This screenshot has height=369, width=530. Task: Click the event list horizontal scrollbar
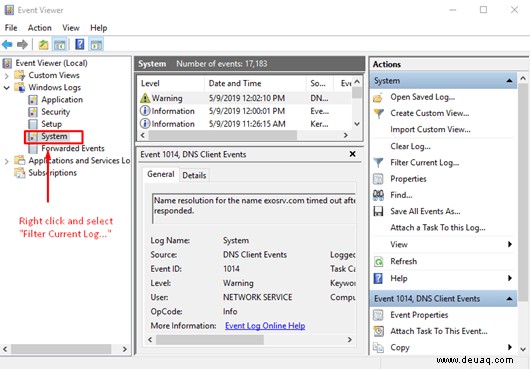pyautogui.click(x=223, y=135)
